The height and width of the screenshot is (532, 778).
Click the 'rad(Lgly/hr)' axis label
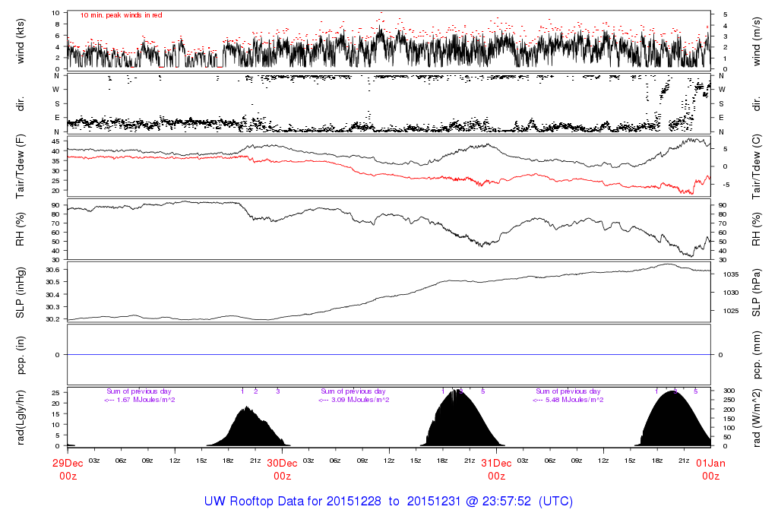pos(21,416)
